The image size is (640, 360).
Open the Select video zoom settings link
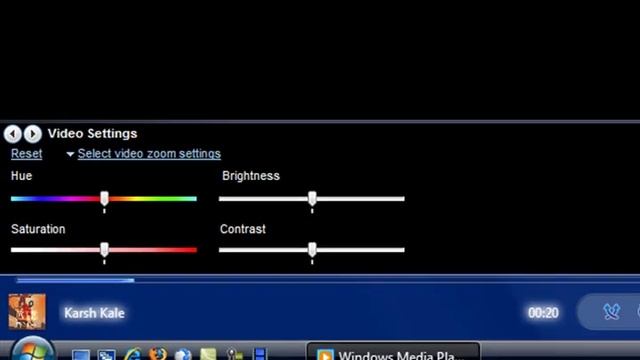point(149,154)
